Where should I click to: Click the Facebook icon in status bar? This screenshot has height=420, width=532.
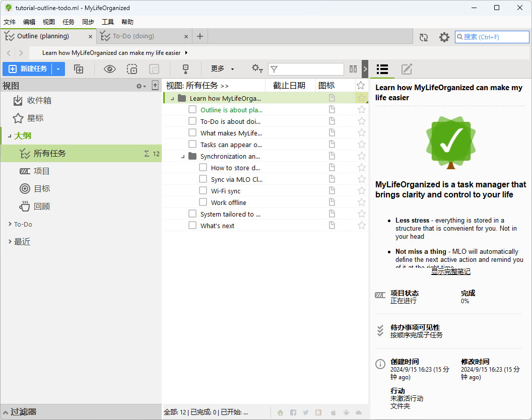click(293, 412)
